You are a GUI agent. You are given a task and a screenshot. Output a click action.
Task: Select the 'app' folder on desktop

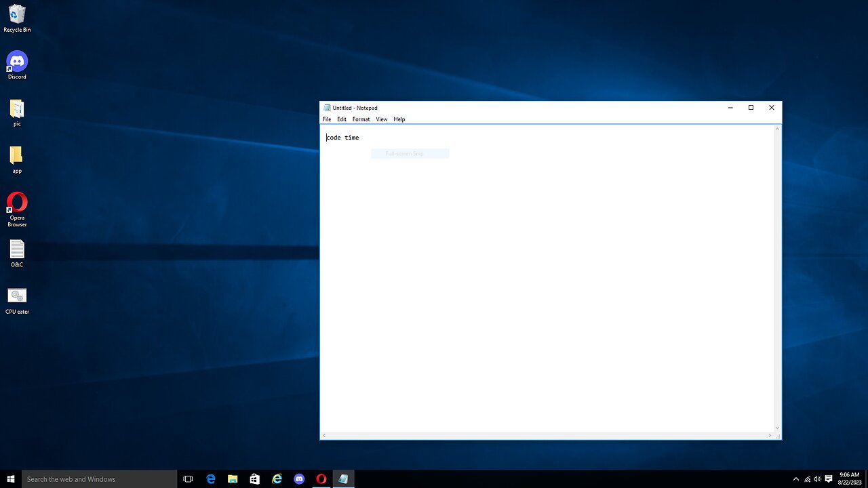[17, 160]
